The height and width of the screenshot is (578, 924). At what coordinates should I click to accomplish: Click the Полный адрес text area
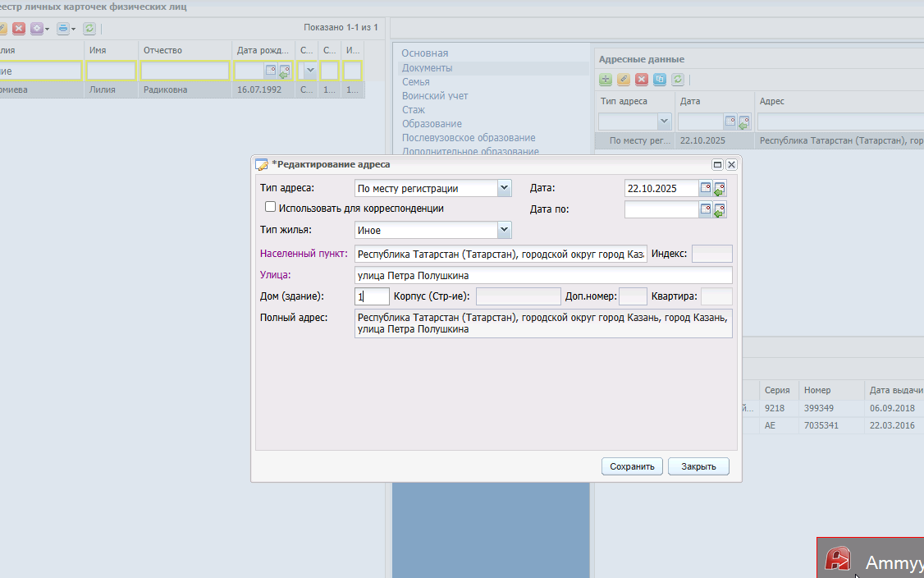tap(543, 323)
